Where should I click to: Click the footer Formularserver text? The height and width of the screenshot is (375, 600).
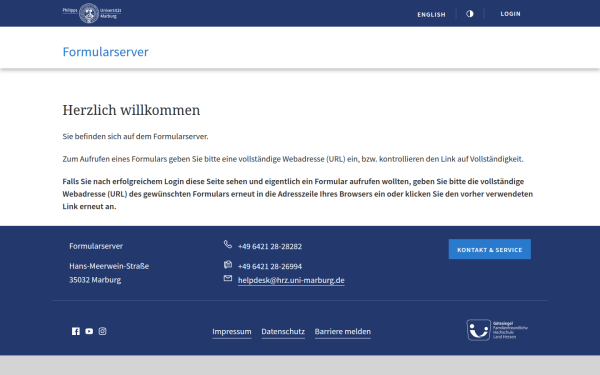pos(96,246)
